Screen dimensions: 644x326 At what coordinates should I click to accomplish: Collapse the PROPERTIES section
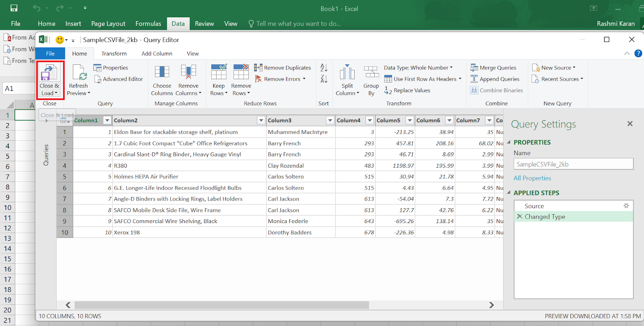(x=509, y=142)
